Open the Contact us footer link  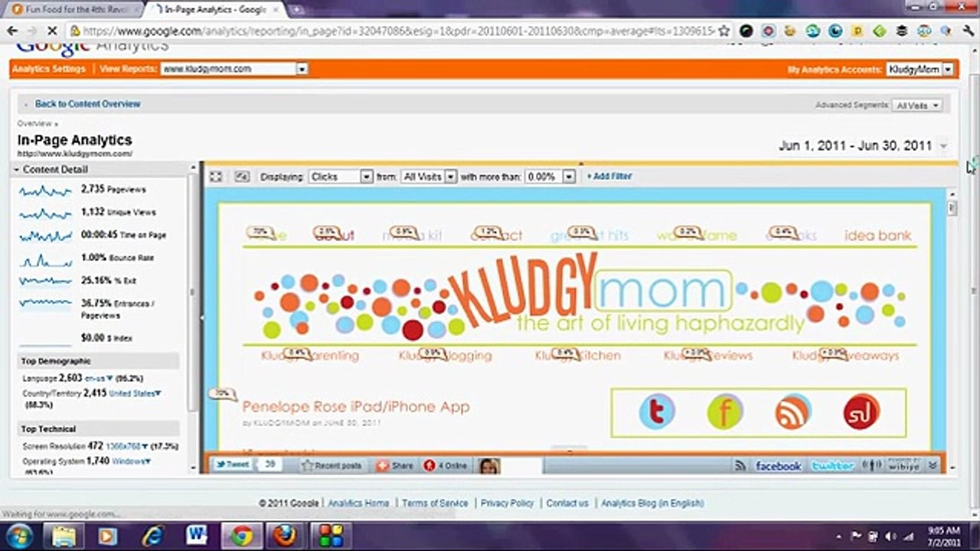[x=567, y=504]
